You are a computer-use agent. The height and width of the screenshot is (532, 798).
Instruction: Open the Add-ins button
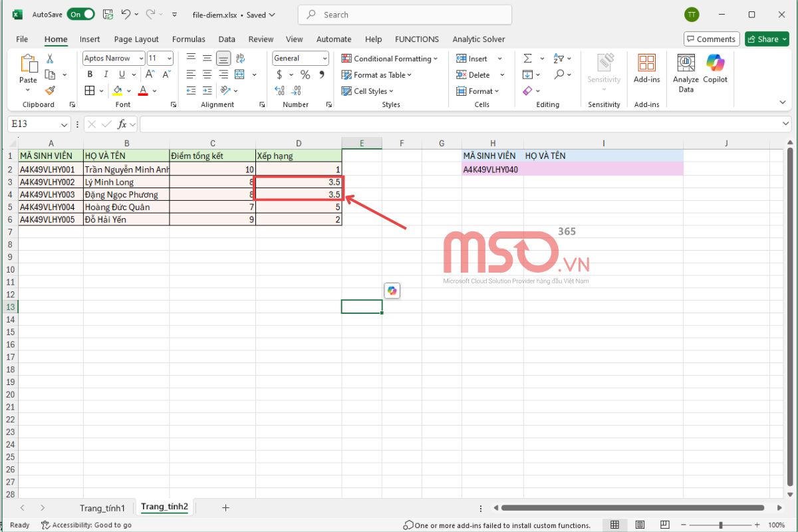tap(646, 68)
